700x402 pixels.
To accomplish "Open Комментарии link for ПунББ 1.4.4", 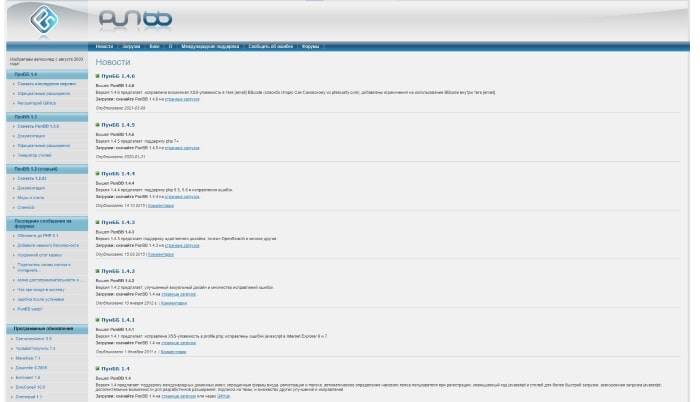I will 161,206.
